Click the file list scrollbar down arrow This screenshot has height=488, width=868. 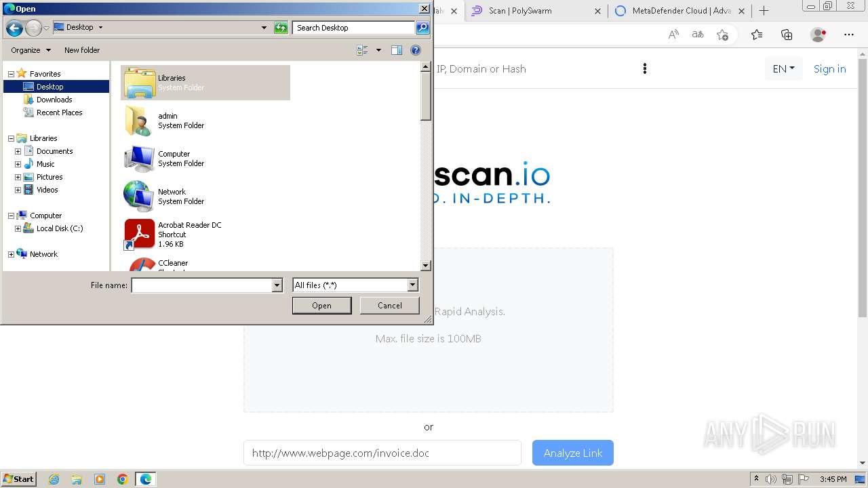click(x=426, y=266)
